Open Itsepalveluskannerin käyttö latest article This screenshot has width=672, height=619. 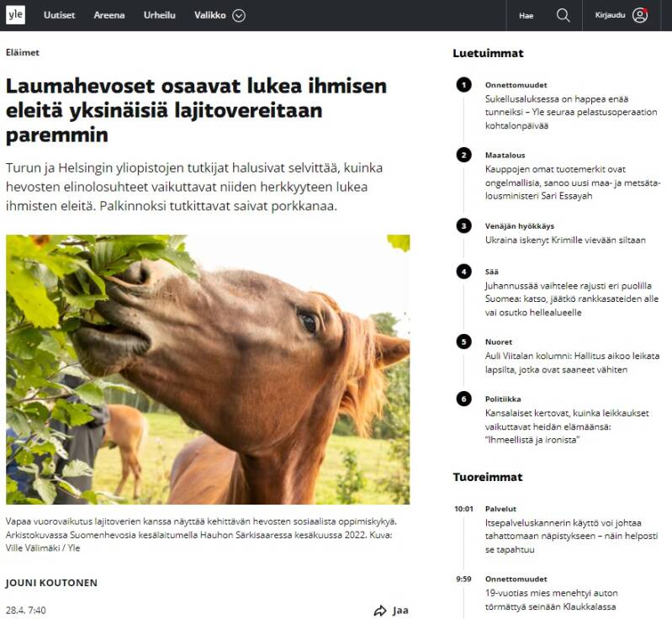tap(571, 536)
